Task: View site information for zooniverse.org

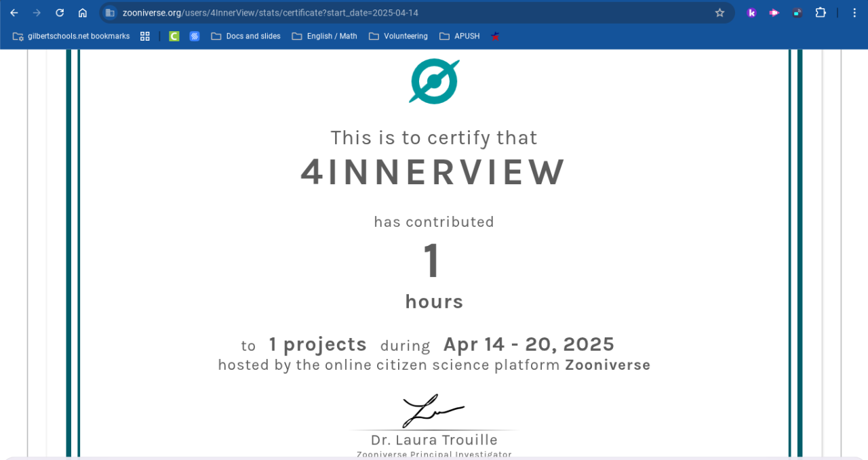Action: click(x=110, y=13)
